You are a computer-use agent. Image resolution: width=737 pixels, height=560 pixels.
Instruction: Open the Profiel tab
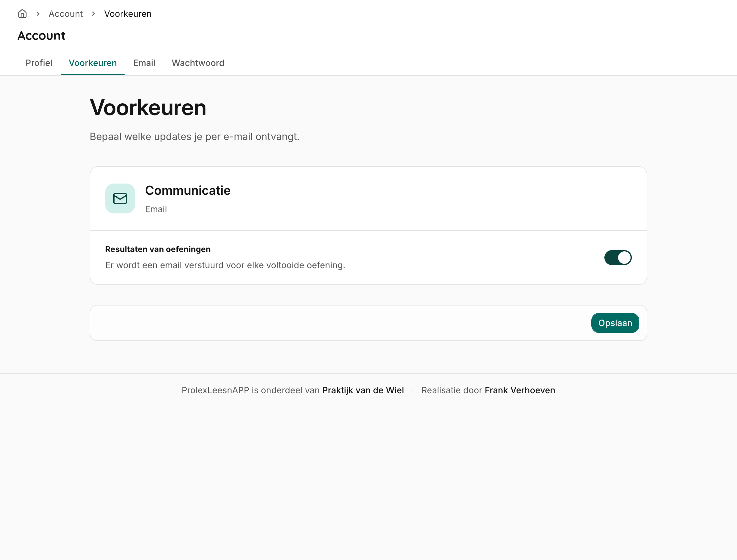[x=39, y=63]
